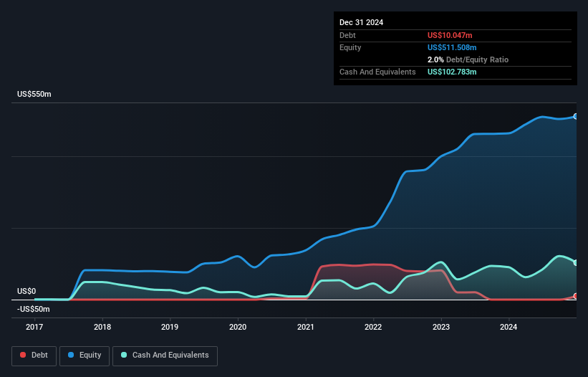Select the 2023 axis label
Screen dimensions: 588x377
point(441,327)
